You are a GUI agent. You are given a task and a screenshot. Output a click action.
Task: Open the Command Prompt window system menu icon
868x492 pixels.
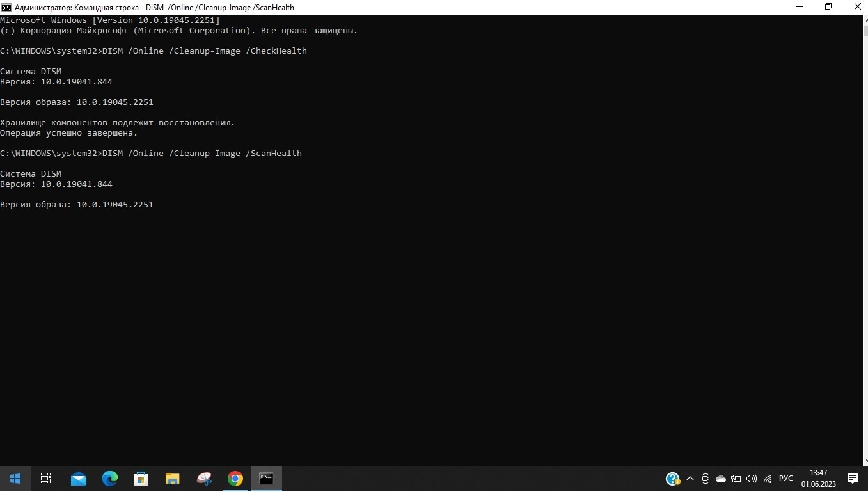[6, 7]
